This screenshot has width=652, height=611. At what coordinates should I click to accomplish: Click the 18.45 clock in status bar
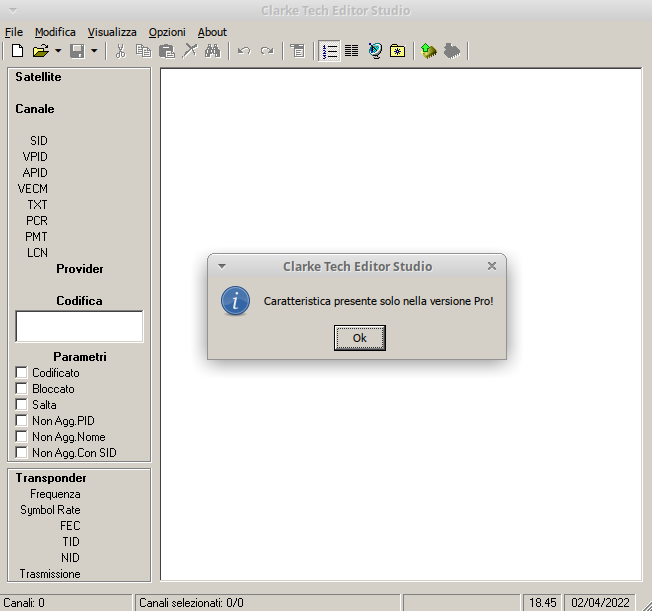[x=542, y=603]
